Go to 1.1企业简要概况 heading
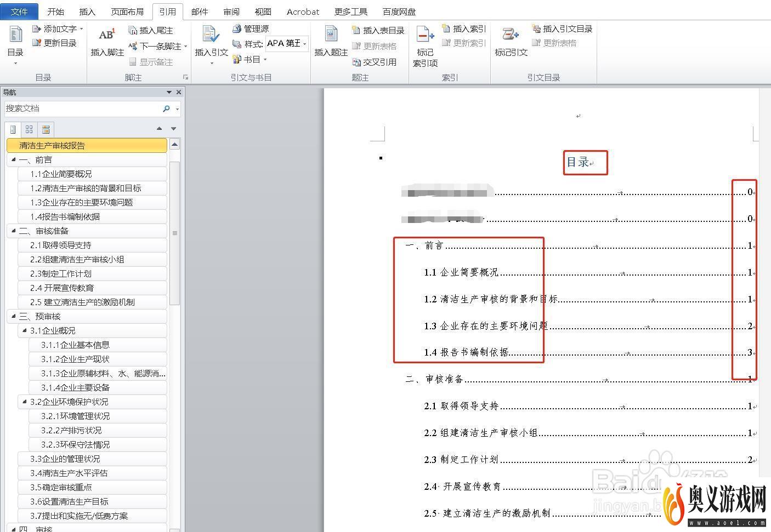The width and height of the screenshot is (771, 532). pos(92,174)
